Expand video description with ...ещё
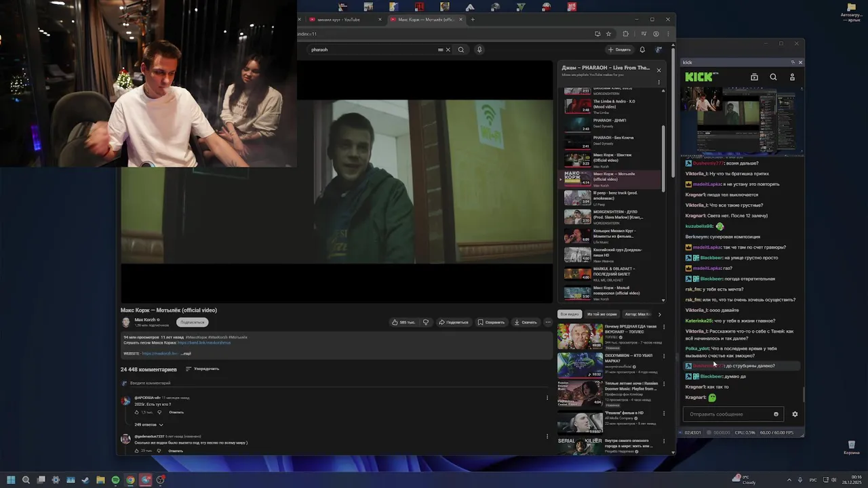Image resolution: width=868 pixels, height=488 pixels. (x=186, y=353)
